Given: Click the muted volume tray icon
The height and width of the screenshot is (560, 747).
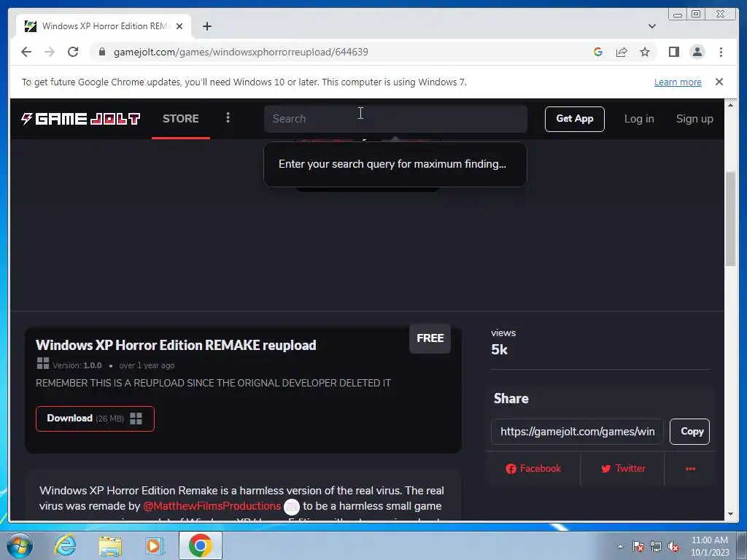Looking at the screenshot, I should 673,547.
